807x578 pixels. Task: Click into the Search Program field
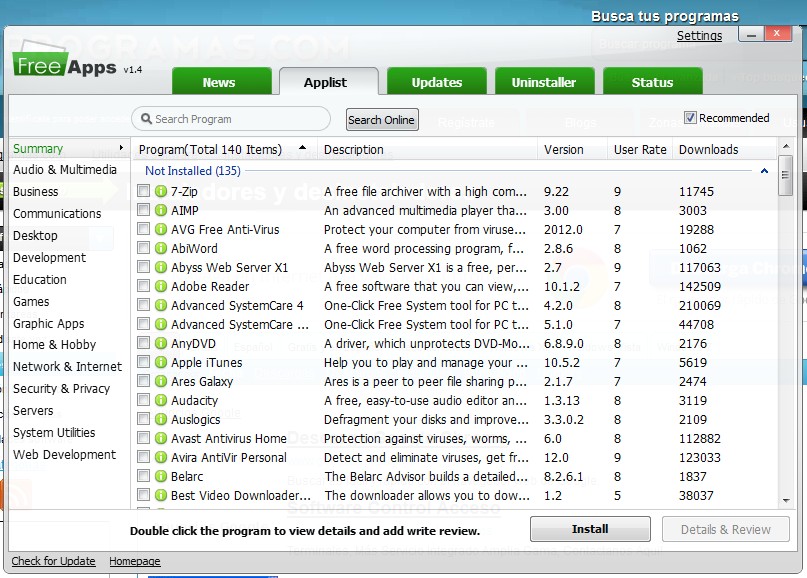231,119
